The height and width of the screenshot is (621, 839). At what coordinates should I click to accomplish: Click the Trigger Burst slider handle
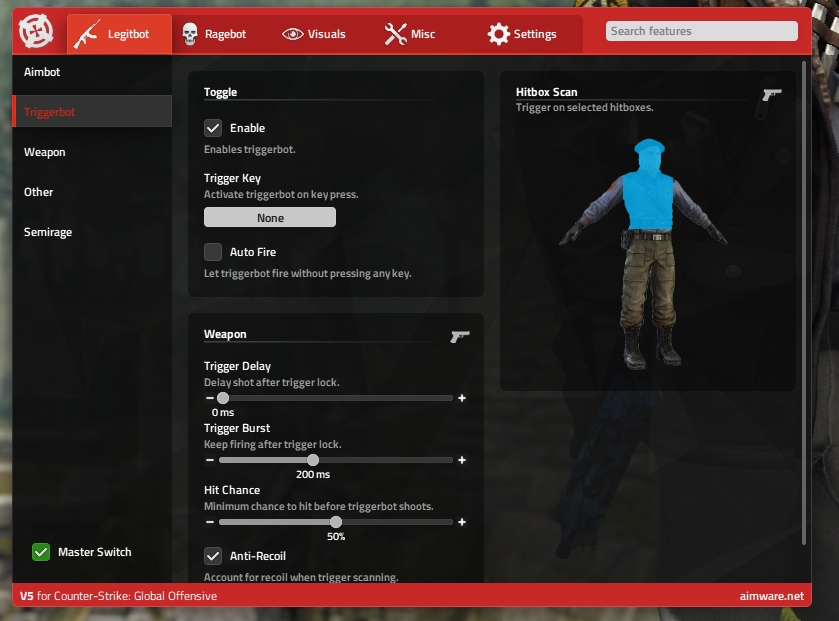point(313,460)
